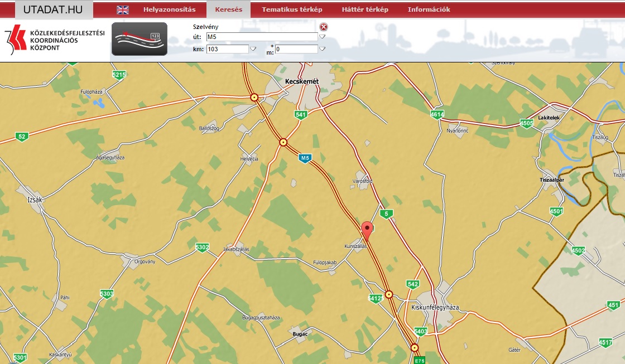Screen dimensions: 625x364
Task: Switch language with the UK flag icon
Action: pos(122,9)
